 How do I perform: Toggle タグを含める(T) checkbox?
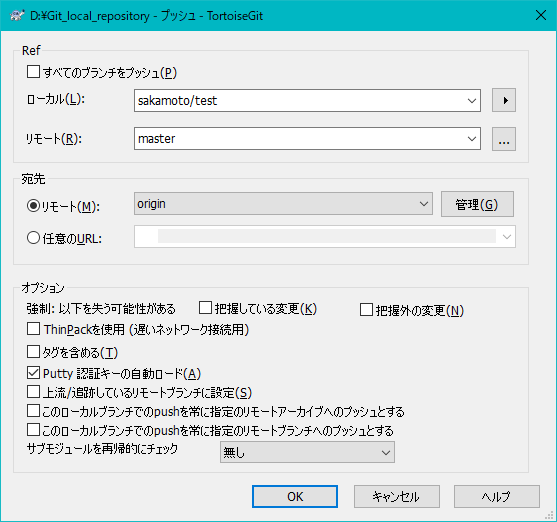pyautogui.click(x=33, y=351)
